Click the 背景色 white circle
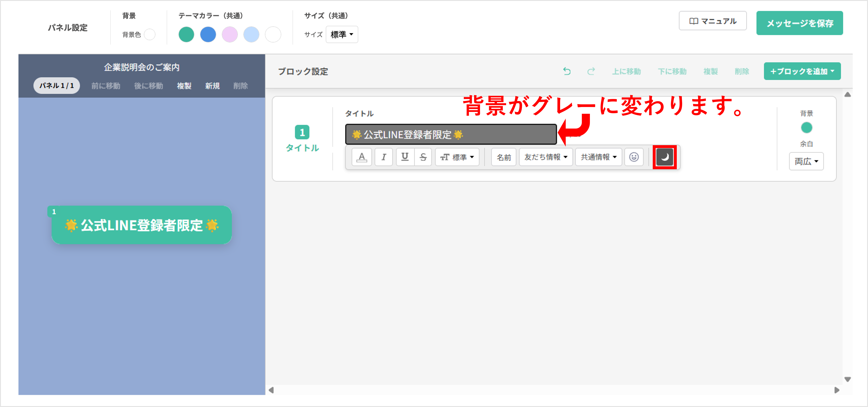 (150, 34)
